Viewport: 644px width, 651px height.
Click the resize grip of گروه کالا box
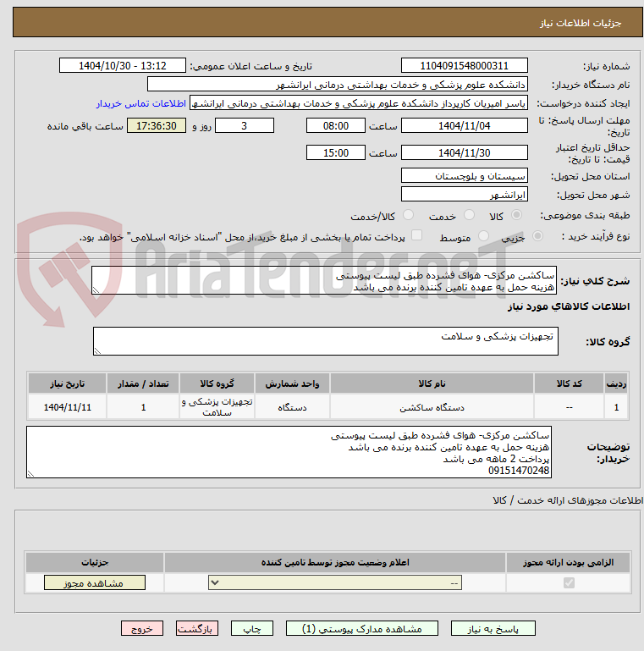97,350
